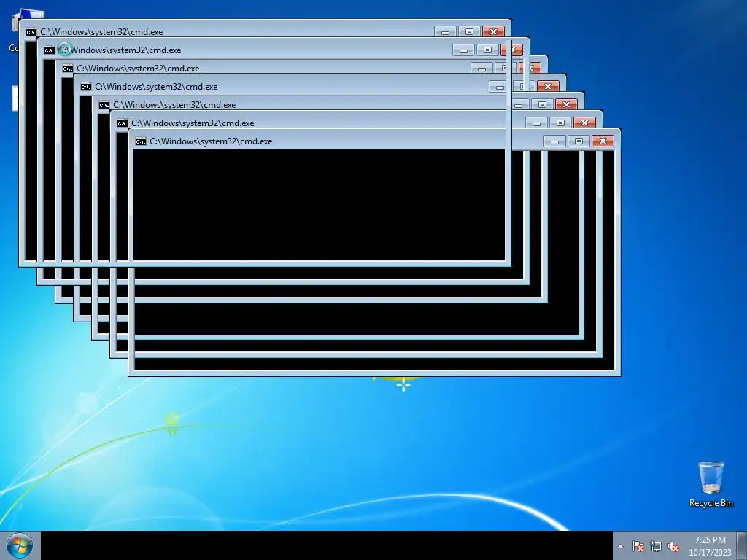This screenshot has width=747, height=560.
Task: Minimize the lowest cmd.exe window
Action: (554, 141)
